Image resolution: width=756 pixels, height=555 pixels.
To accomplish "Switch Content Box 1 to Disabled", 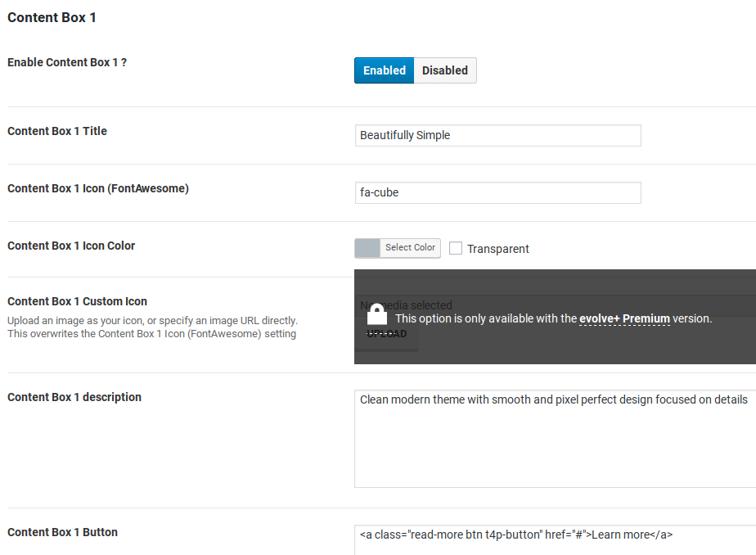I will 445,70.
